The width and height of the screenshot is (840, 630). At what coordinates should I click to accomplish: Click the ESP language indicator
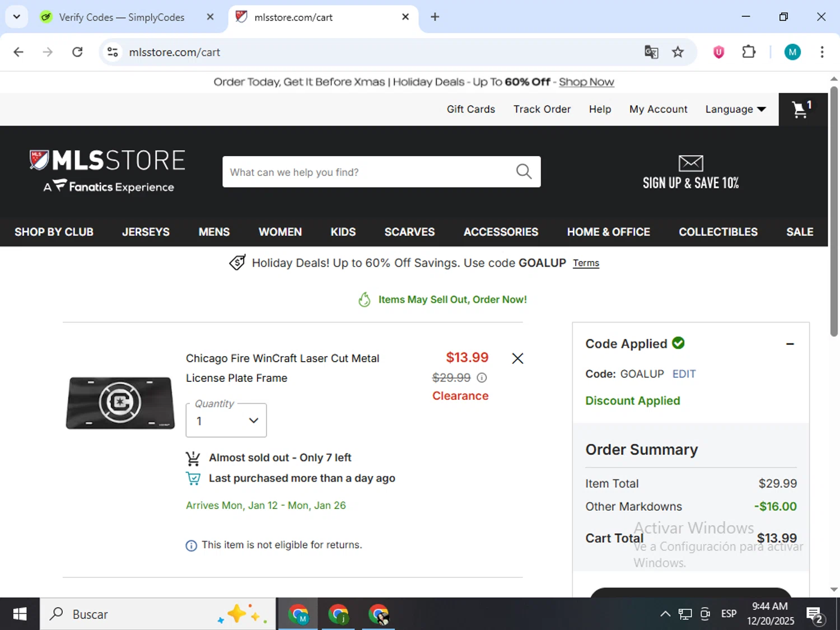coord(729,614)
